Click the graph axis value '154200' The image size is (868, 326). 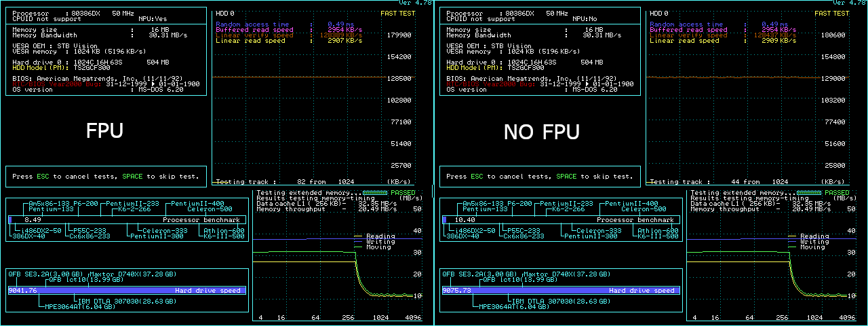click(x=399, y=57)
